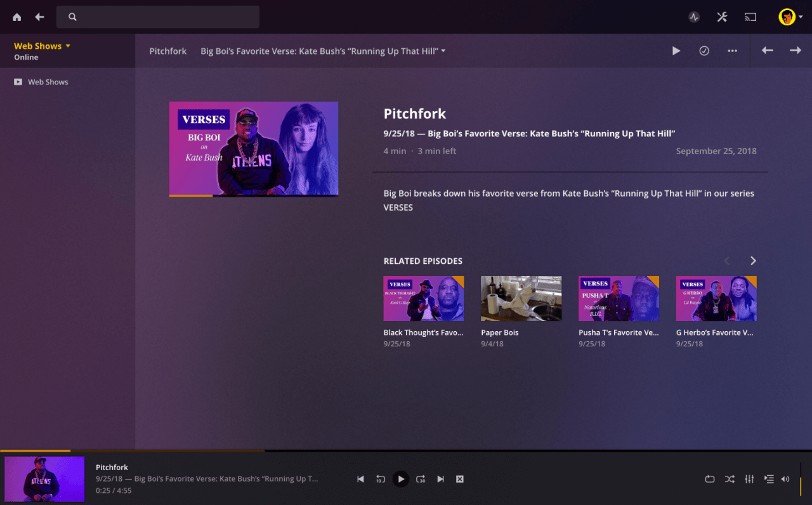Enable repeat playback mode
This screenshot has width=812, height=505.
click(x=710, y=479)
